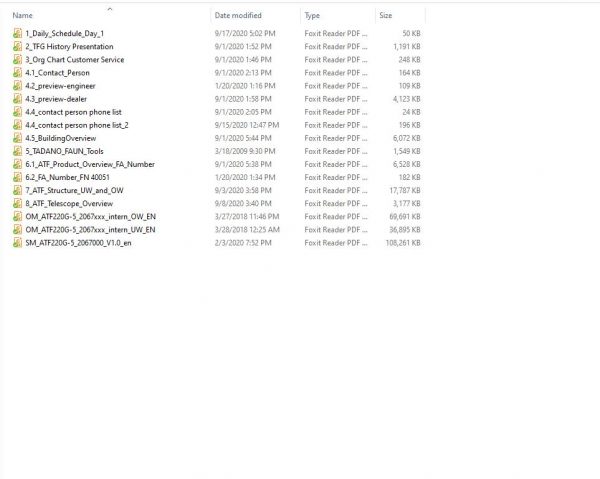Sort files by the Size column header
600x479 pixels.
click(x=385, y=15)
